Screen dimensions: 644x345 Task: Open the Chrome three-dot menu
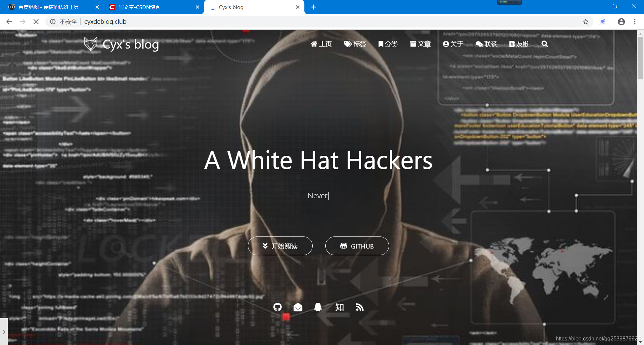(635, 21)
